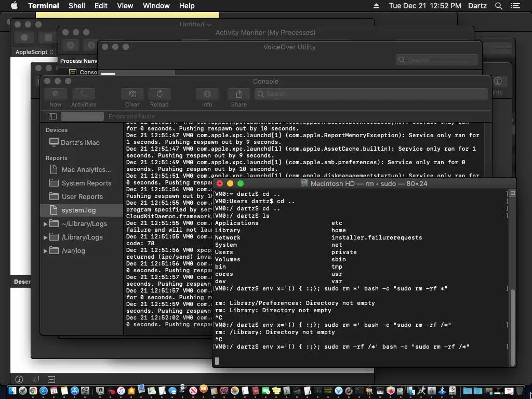Click the Macintosh HD title proxy icon
Screen dimensions: 532x399
pos(304,183)
